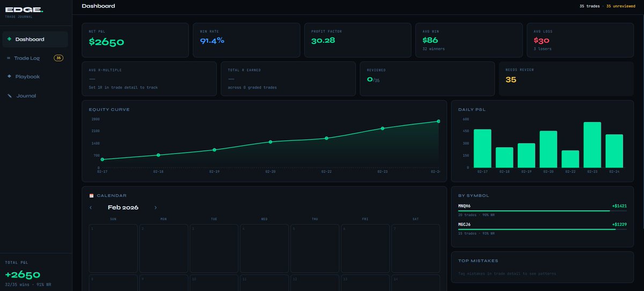This screenshot has width=644, height=291.
Task: Click the 02-19 bar in Daily P&L
Action: pyautogui.click(x=526, y=155)
